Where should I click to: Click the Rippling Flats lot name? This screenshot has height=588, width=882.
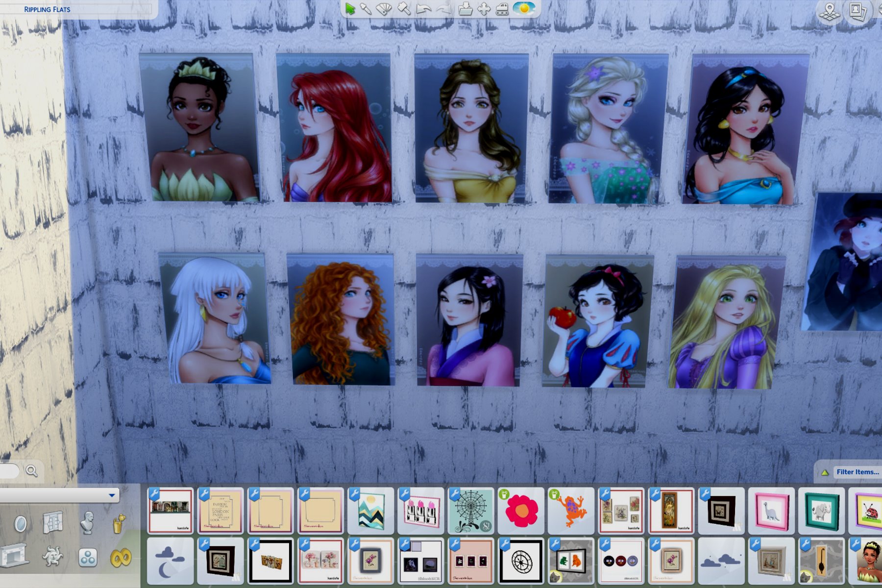click(x=47, y=9)
